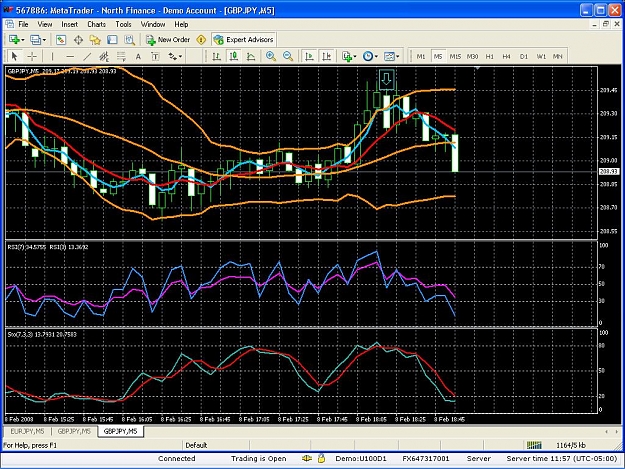Select the Vertical Line drawing tool
Image resolution: width=625 pixels, height=469 pixels.
point(52,56)
